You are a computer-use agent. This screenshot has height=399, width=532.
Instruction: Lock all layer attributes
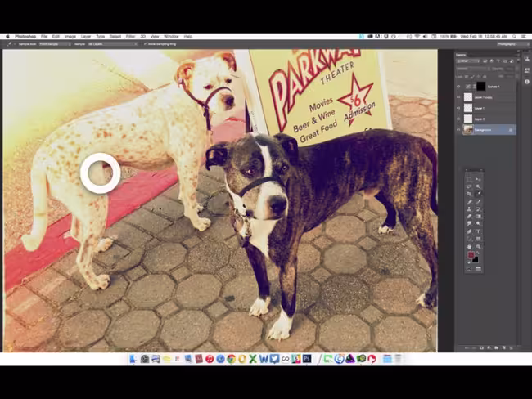click(485, 77)
